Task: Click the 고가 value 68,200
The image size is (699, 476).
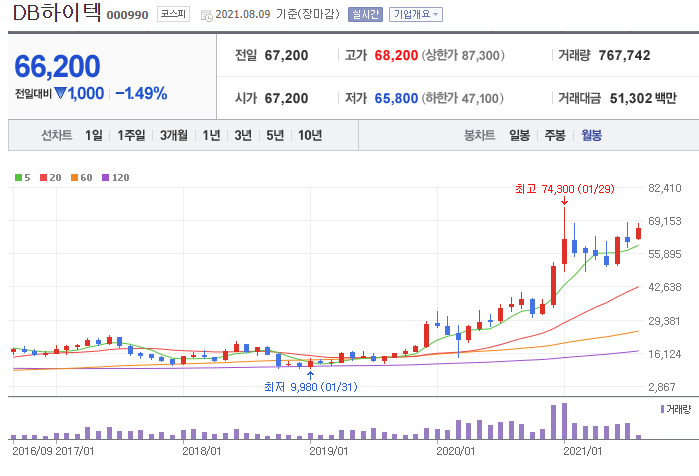Action: click(396, 55)
